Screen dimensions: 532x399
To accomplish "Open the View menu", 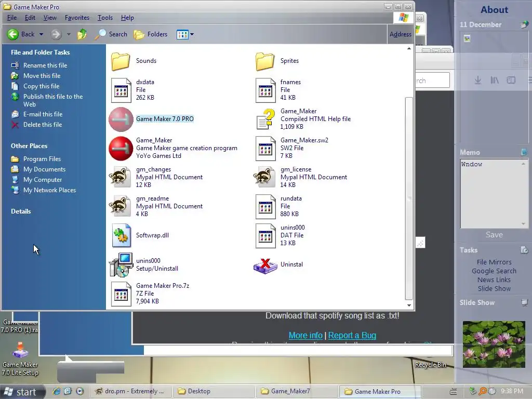I will tap(50, 18).
